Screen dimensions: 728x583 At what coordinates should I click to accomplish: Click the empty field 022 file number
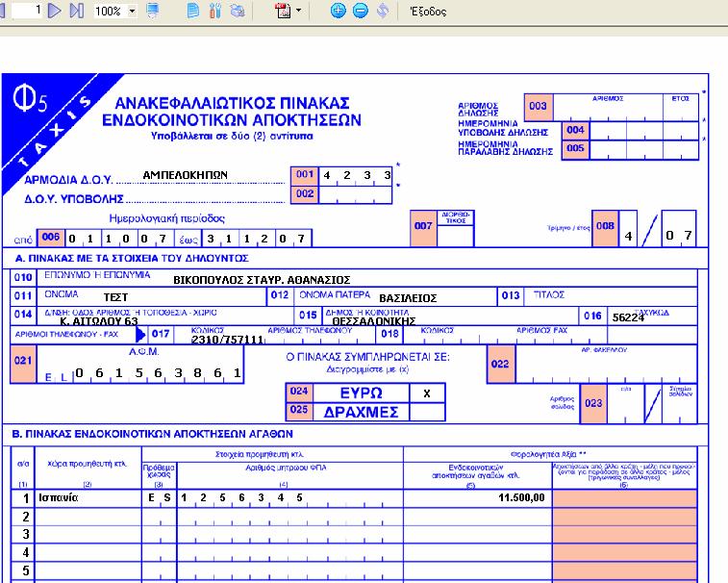pos(606,365)
